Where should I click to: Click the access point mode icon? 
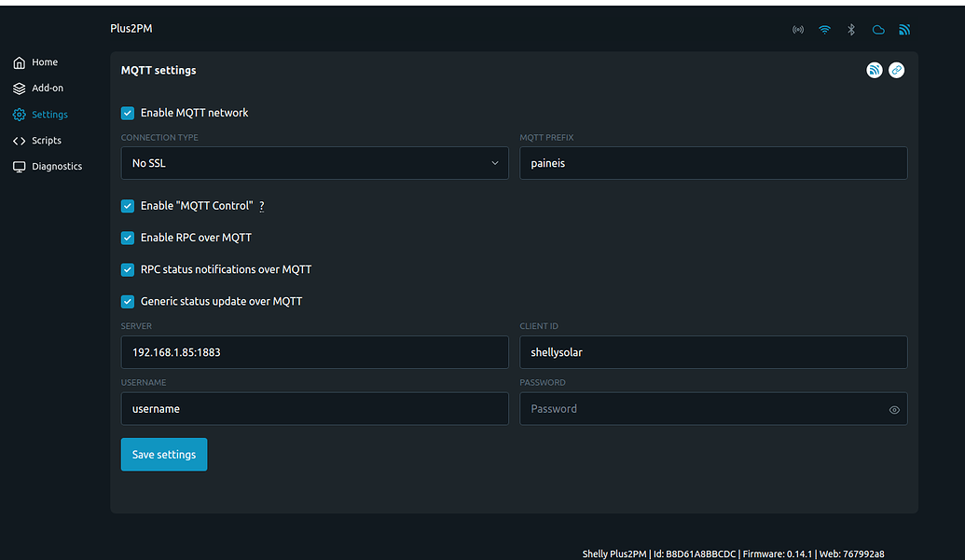click(798, 29)
